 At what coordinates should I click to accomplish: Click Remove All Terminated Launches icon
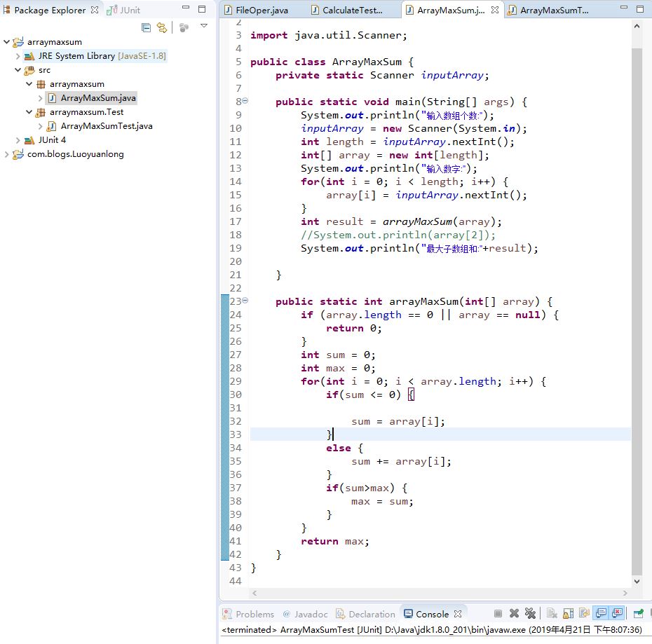pos(531,614)
